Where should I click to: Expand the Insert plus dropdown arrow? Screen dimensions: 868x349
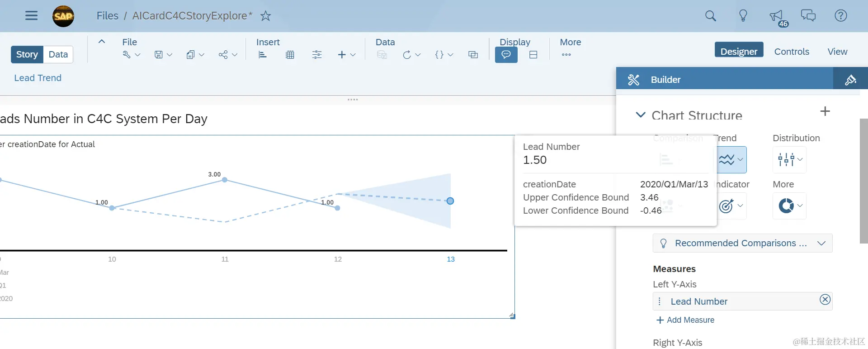click(353, 55)
